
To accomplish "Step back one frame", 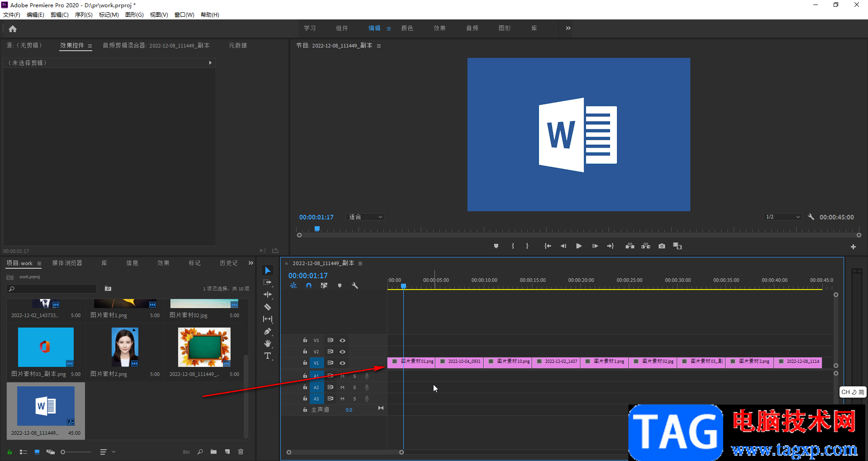I will coord(563,246).
